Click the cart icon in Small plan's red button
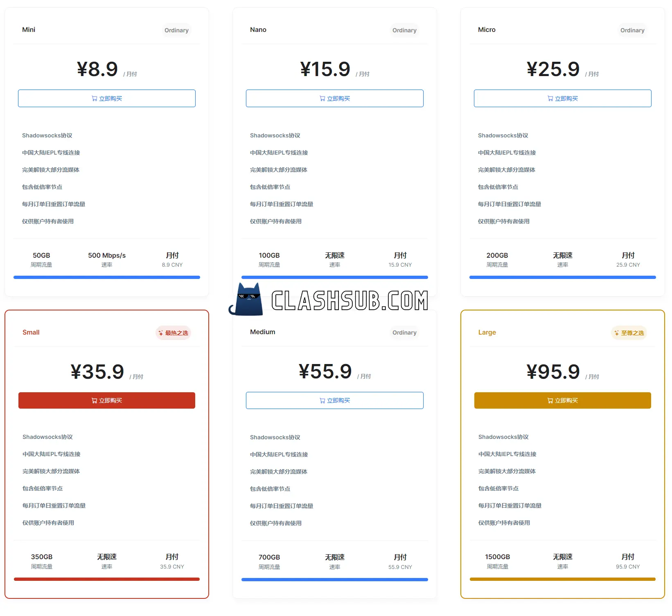672x616 pixels. pyautogui.click(x=95, y=400)
